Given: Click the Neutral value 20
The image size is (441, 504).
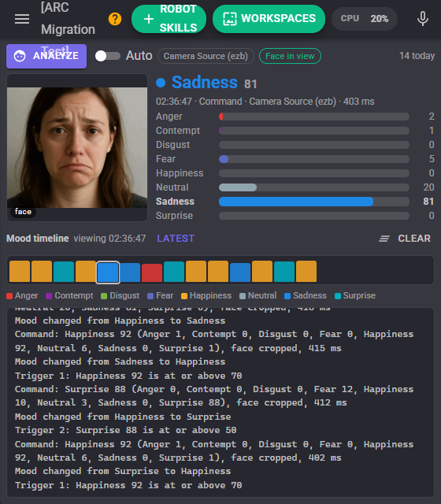Looking at the screenshot, I should click(428, 187).
